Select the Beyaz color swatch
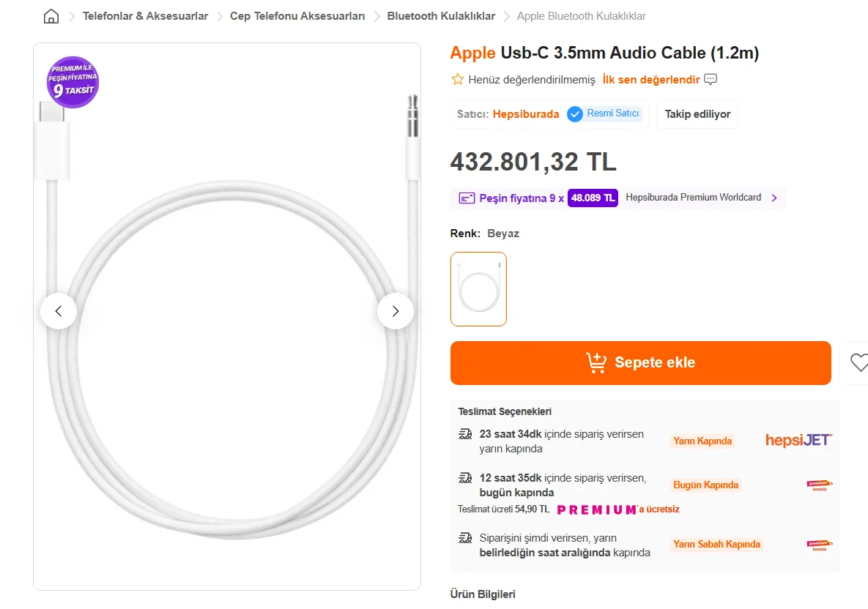868x609 pixels. 478,289
